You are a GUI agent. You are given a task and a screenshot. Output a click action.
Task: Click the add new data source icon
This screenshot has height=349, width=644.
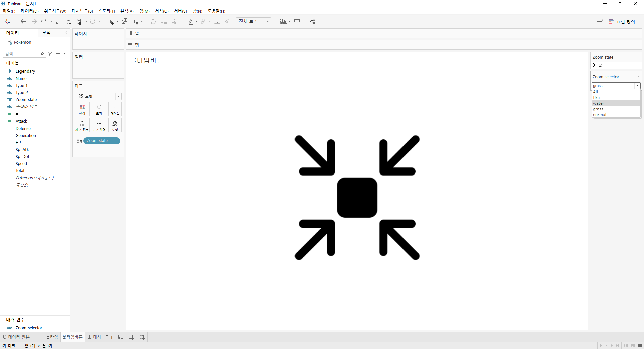(x=69, y=21)
